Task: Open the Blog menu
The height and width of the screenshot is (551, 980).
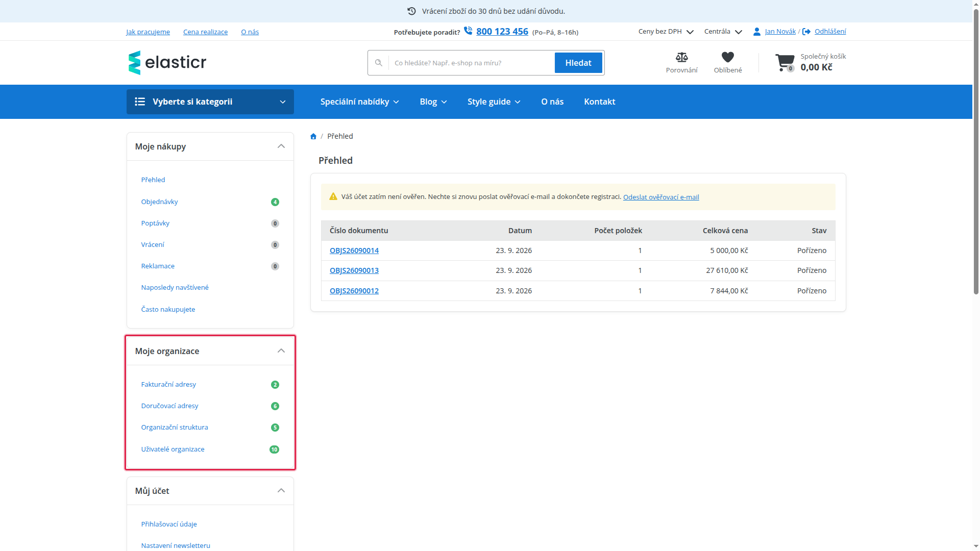Action: 433,102
